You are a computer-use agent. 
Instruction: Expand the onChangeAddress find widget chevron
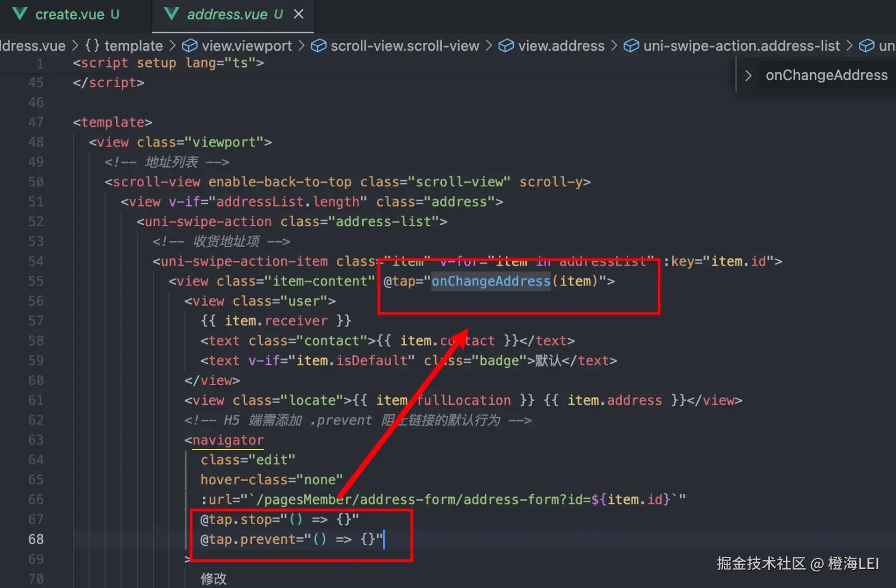point(748,76)
